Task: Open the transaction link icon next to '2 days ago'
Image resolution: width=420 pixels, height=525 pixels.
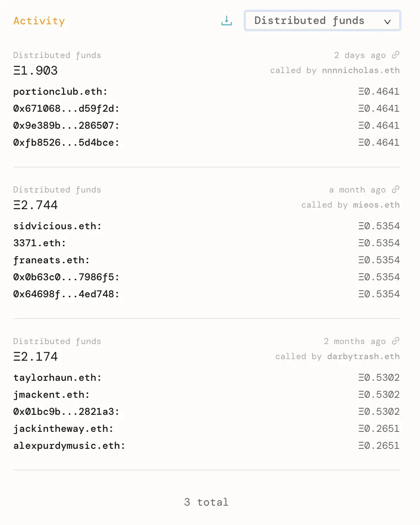Action: (x=396, y=55)
